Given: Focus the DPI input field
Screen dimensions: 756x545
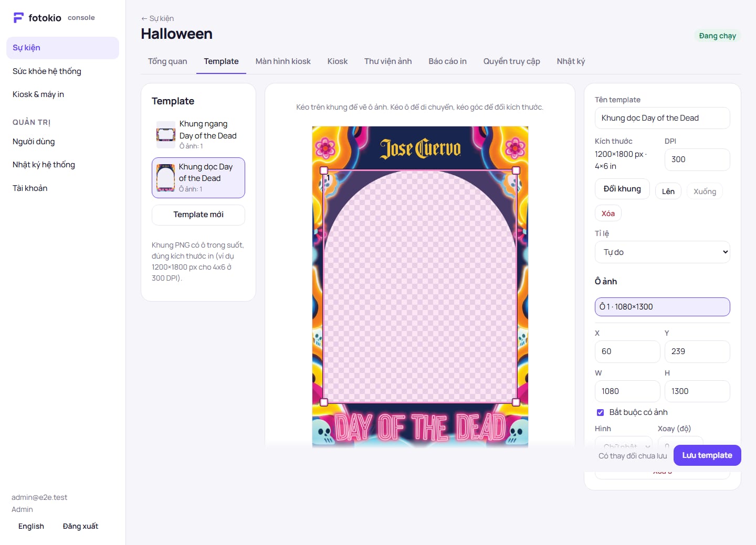Looking at the screenshot, I should click(697, 159).
